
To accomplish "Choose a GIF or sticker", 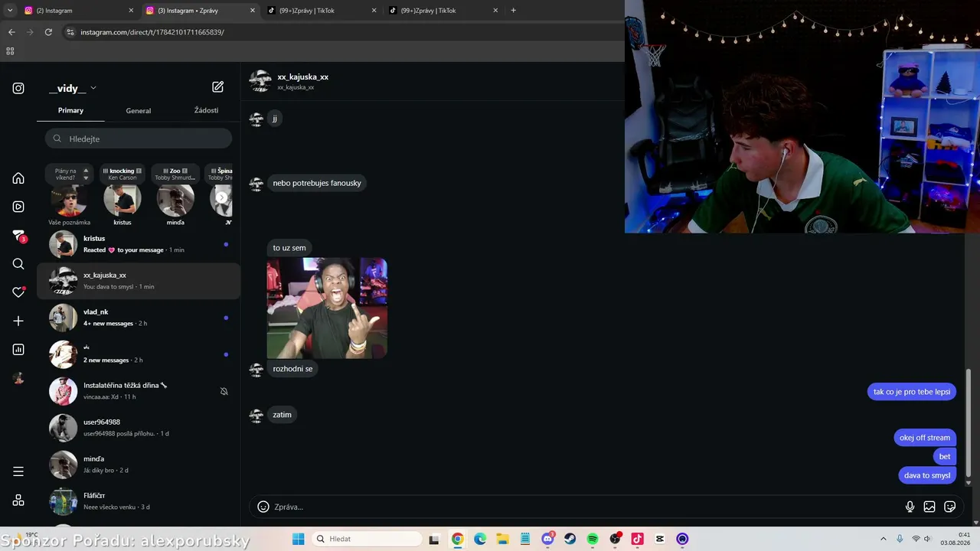I will (950, 507).
